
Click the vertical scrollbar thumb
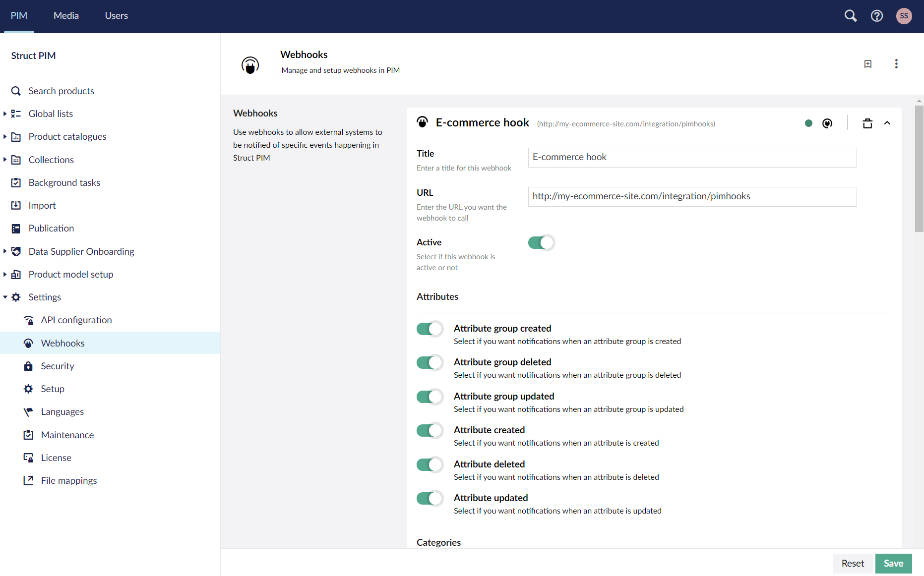coord(919,169)
